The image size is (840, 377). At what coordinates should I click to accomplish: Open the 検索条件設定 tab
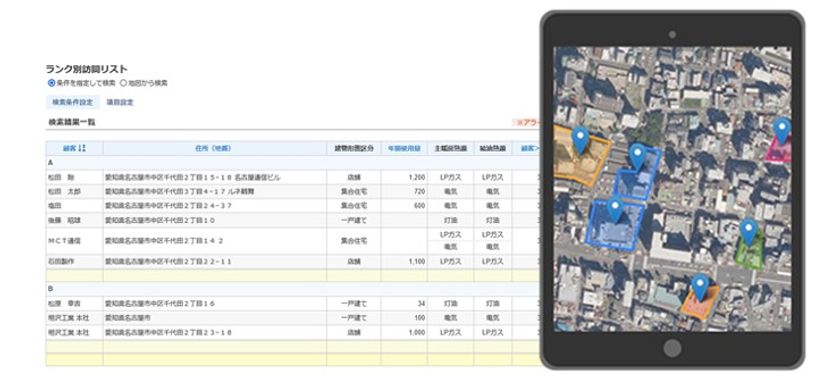pyautogui.click(x=73, y=102)
